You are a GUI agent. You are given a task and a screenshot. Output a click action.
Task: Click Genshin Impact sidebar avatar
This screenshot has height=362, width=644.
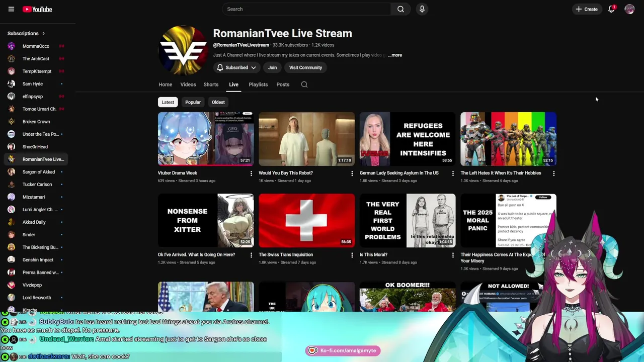pos(11,260)
